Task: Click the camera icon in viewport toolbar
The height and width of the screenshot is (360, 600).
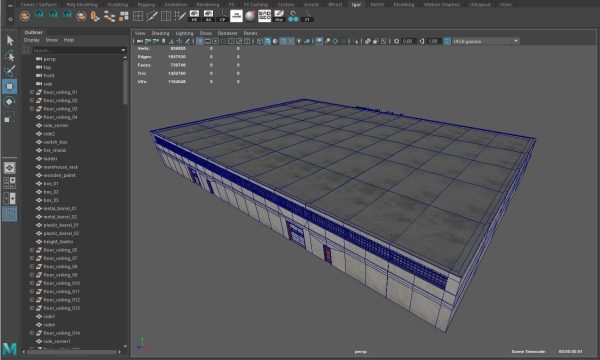Action: pyautogui.click(x=140, y=41)
